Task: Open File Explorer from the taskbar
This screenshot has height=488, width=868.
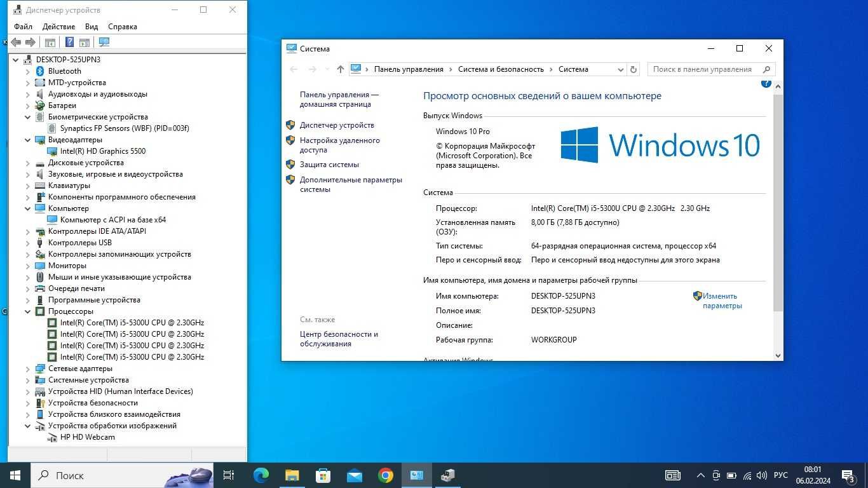Action: [x=292, y=475]
